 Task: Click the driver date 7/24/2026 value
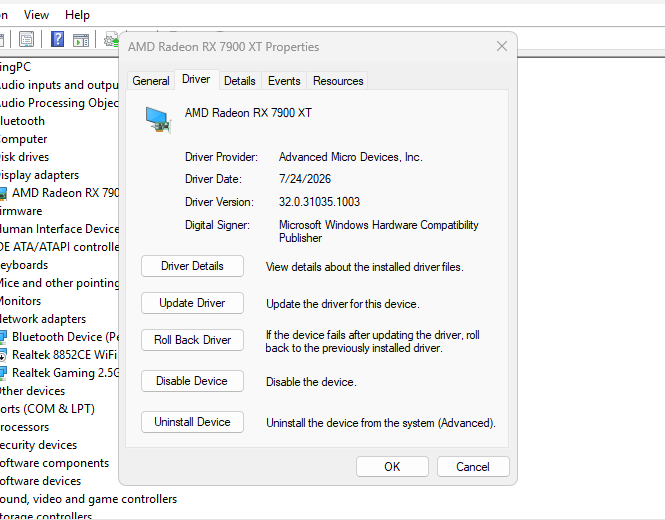click(305, 179)
